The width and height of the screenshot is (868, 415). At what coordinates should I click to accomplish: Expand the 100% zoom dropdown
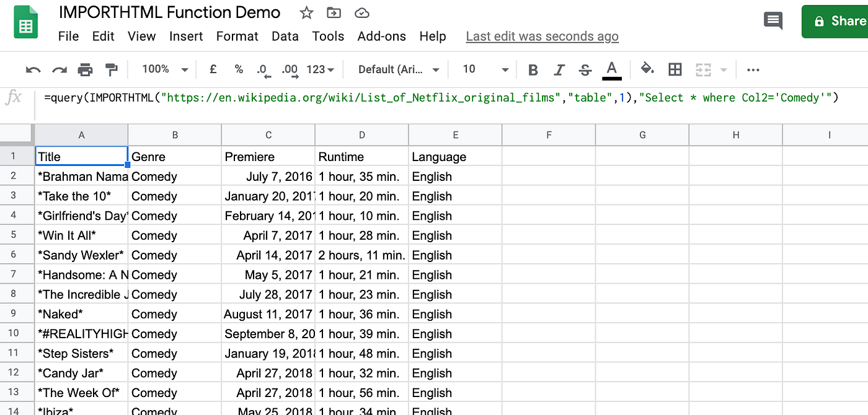[164, 69]
